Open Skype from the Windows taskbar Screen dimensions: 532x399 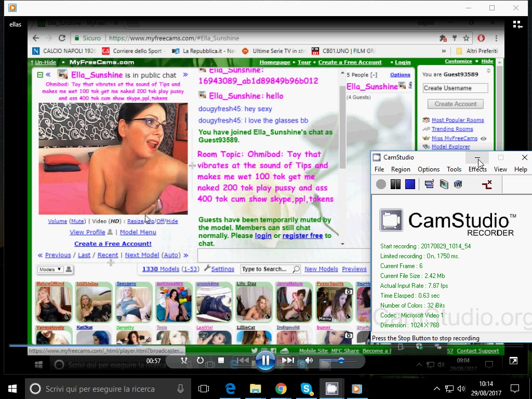[307, 389]
